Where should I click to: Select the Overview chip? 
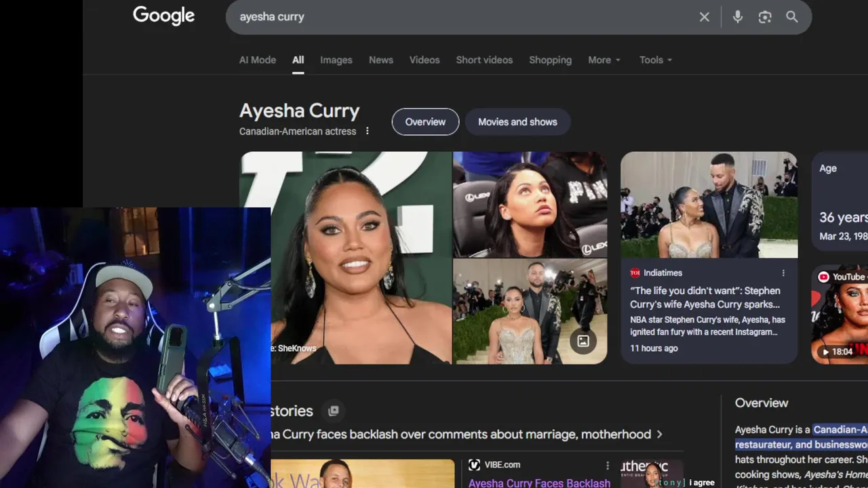[x=425, y=122]
